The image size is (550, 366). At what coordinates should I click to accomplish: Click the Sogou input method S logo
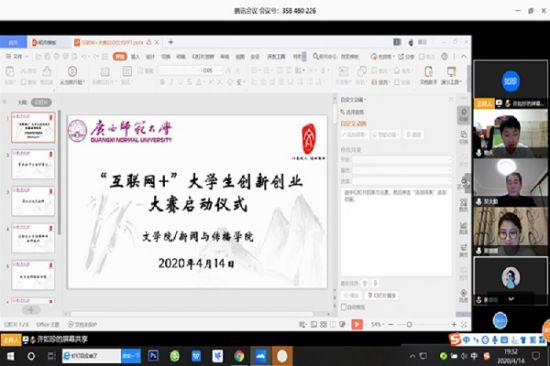click(455, 339)
